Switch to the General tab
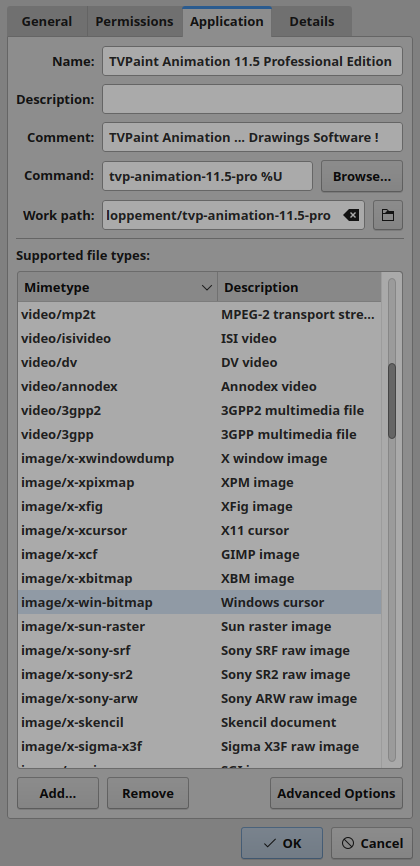 (47, 22)
